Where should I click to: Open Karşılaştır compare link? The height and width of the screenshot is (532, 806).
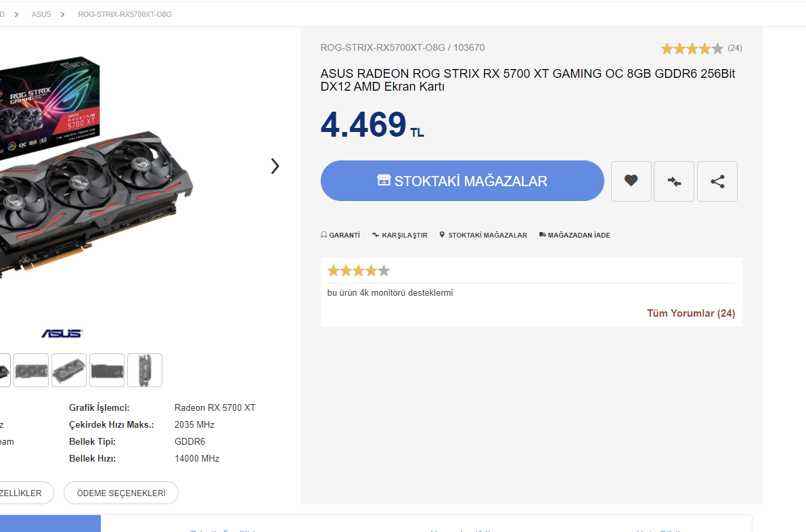[399, 235]
